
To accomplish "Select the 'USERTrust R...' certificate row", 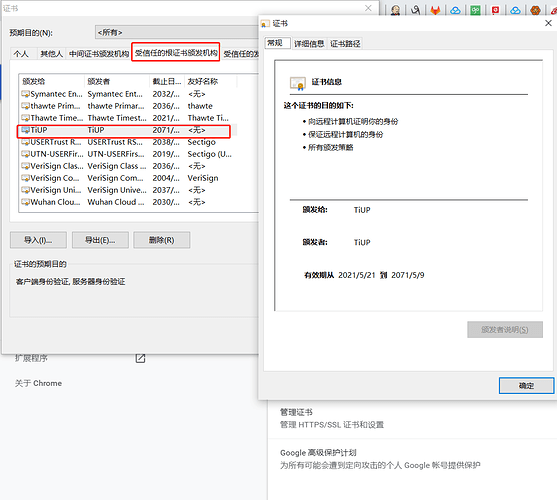I will tap(128, 142).
